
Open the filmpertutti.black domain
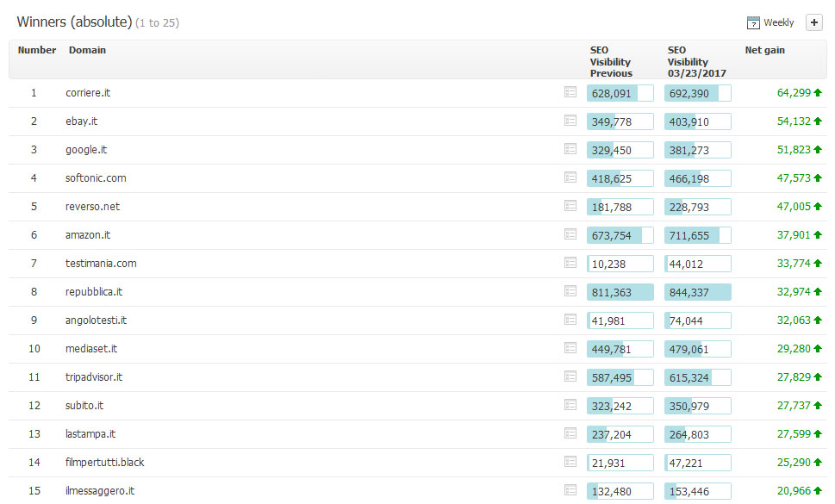[x=105, y=463]
